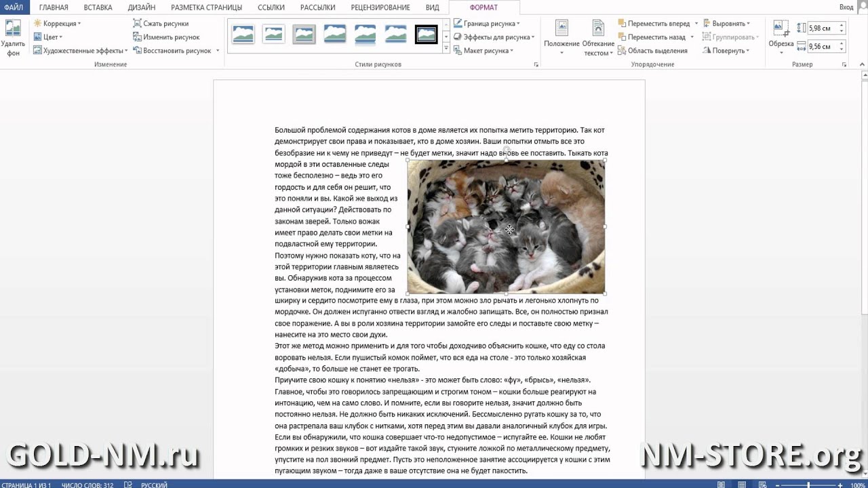Open the Цвет dropdown
Viewport: 868px width, 488px height.
(x=47, y=37)
